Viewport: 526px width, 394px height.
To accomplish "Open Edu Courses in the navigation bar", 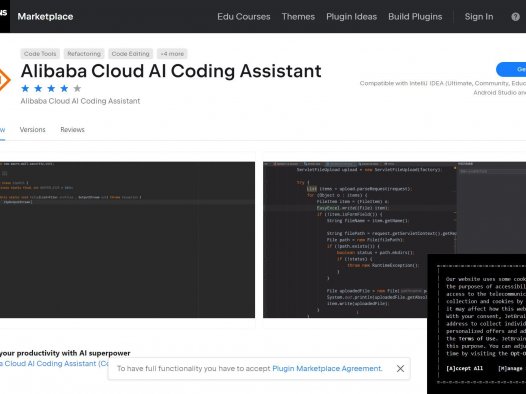I will point(244,16).
